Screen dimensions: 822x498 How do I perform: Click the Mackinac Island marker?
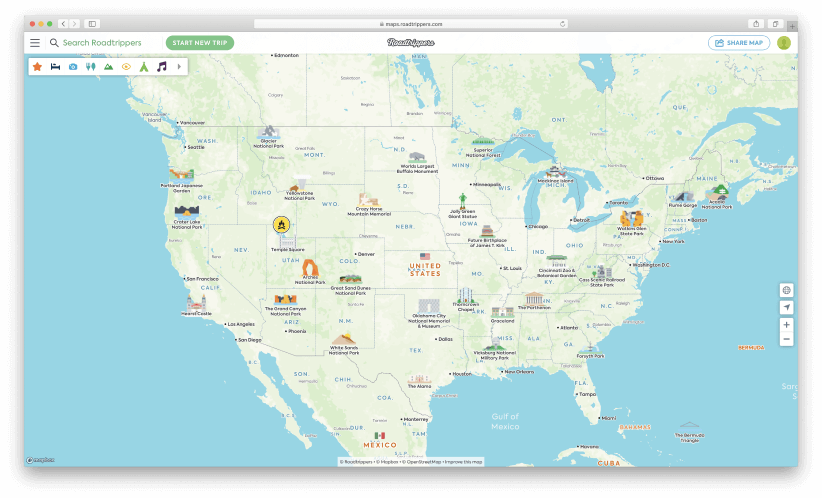click(x=555, y=172)
